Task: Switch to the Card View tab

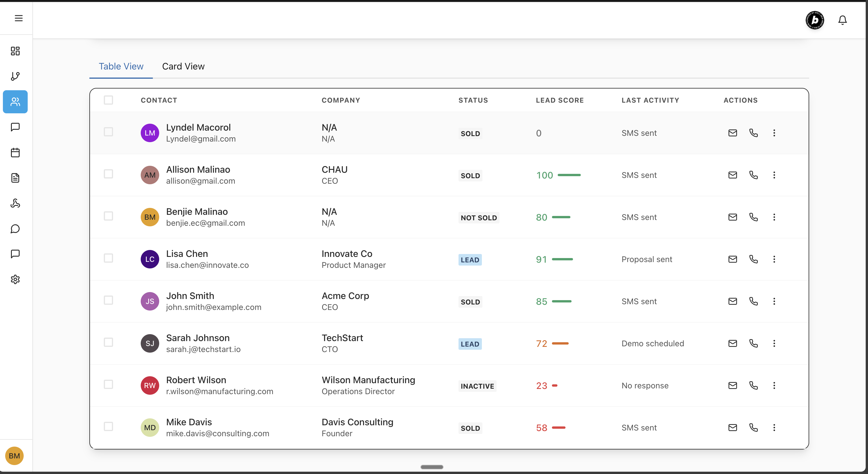Action: click(183, 66)
